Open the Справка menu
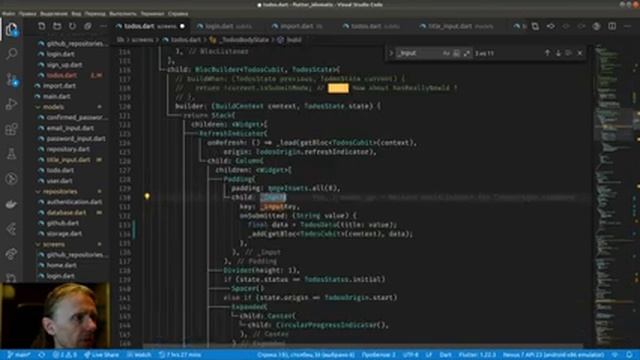The image size is (640, 360). (x=178, y=13)
